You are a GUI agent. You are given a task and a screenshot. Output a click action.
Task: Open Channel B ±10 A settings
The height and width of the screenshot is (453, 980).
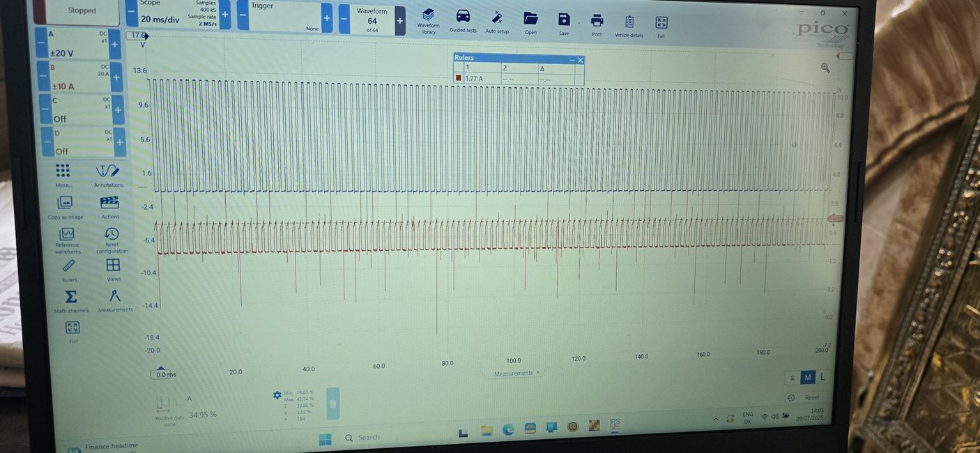[80, 77]
